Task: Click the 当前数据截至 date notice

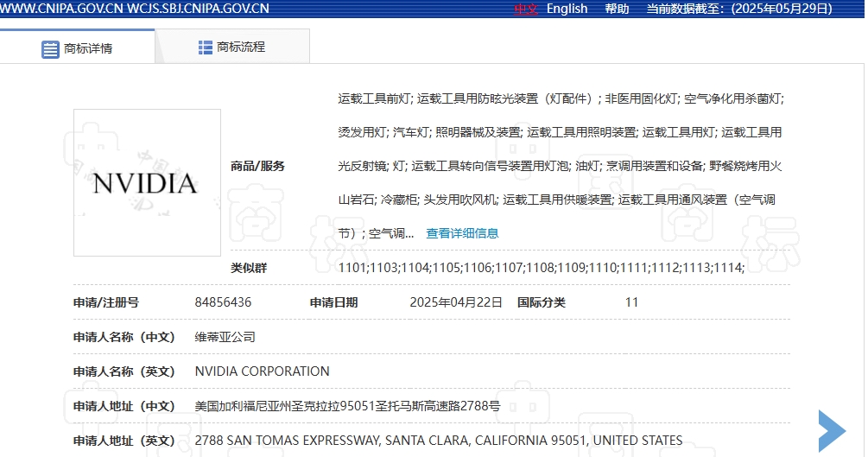Action: pyautogui.click(x=739, y=9)
